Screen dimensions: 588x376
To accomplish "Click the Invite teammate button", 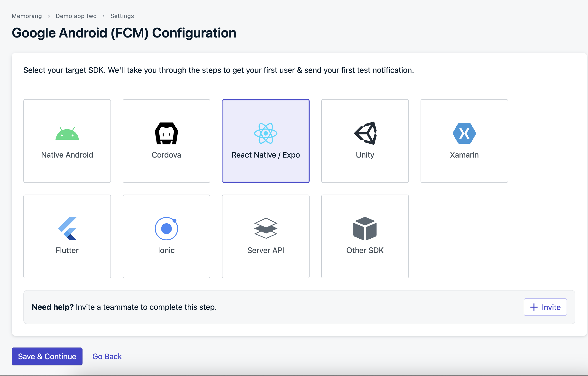I will (x=545, y=307).
